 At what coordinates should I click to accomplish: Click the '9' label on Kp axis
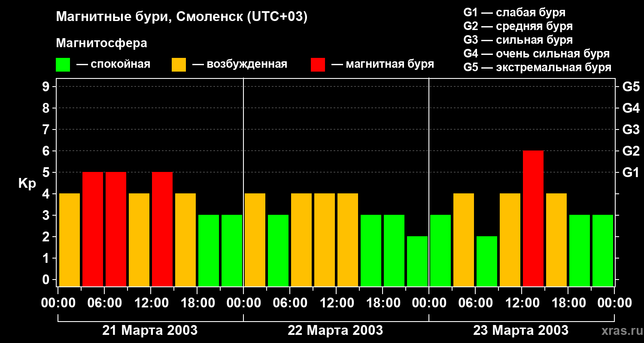[x=47, y=87]
